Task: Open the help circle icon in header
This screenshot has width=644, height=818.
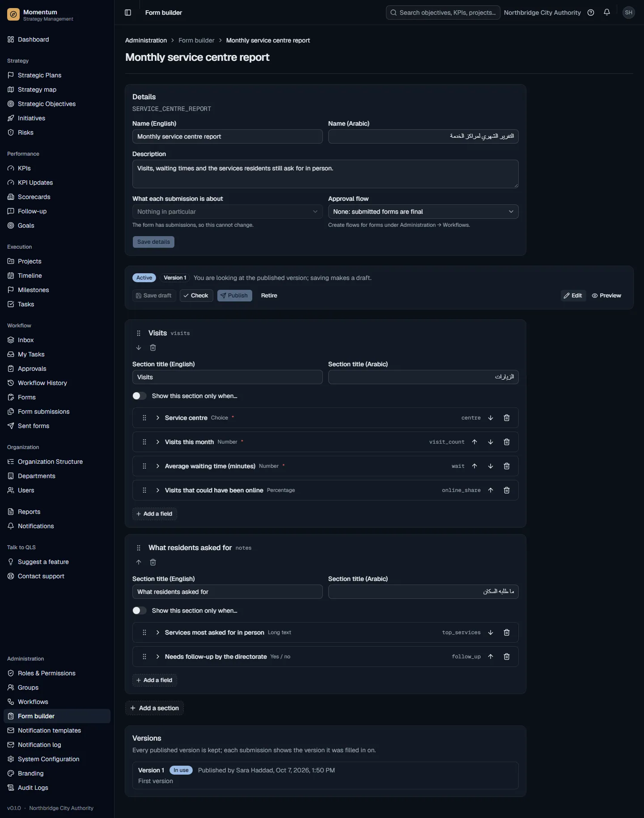Action: pos(591,13)
